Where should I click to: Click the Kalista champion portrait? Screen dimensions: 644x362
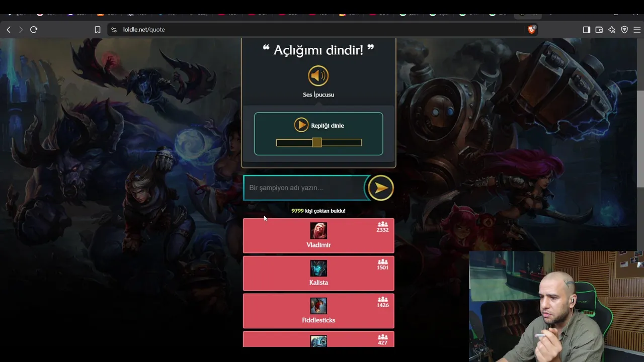318,268
